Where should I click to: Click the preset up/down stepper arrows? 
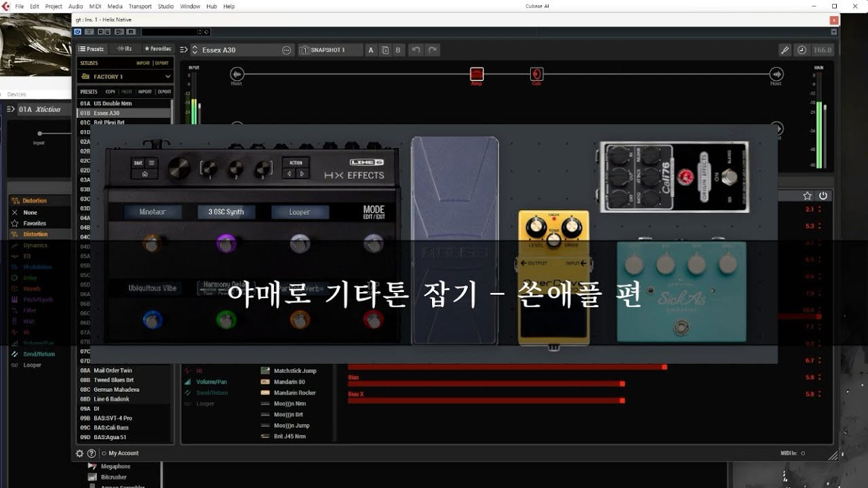click(x=195, y=50)
